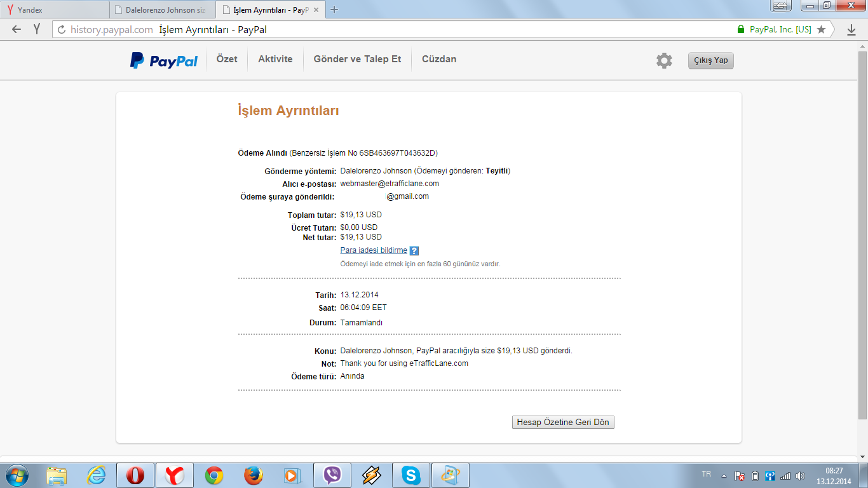The height and width of the screenshot is (488, 868).
Task: Open the browser downloads arrow icon
Action: (851, 29)
